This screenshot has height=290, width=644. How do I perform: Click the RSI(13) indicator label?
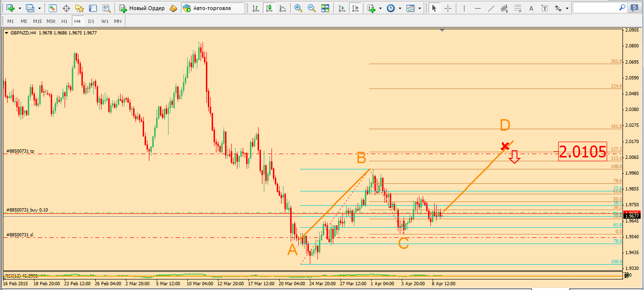[x=22, y=276]
